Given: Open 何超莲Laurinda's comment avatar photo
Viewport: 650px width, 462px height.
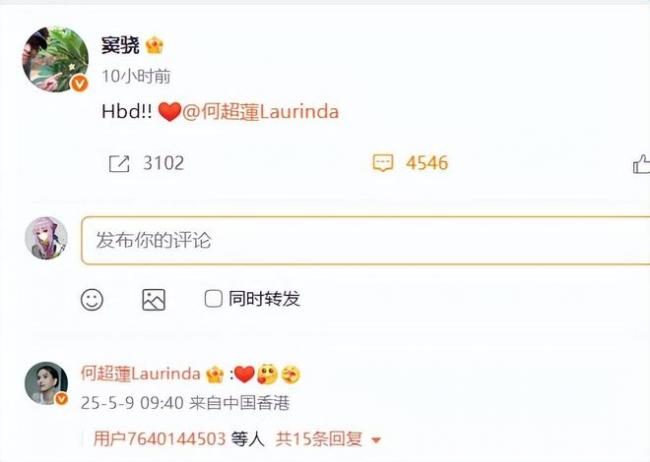Looking at the screenshot, I should click(x=46, y=383).
